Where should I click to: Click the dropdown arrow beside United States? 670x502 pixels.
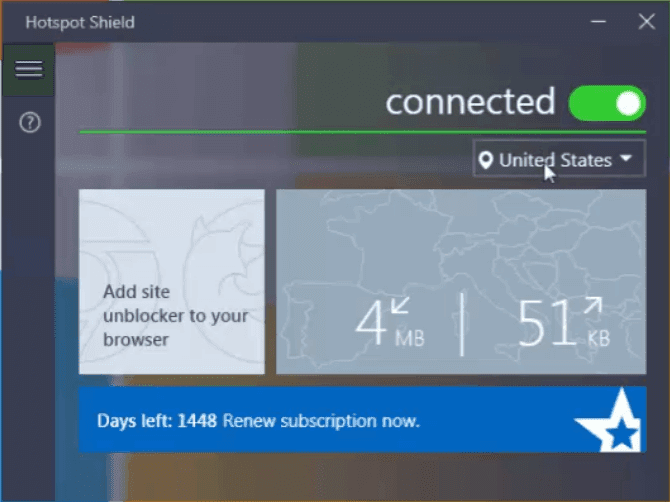tap(626, 159)
